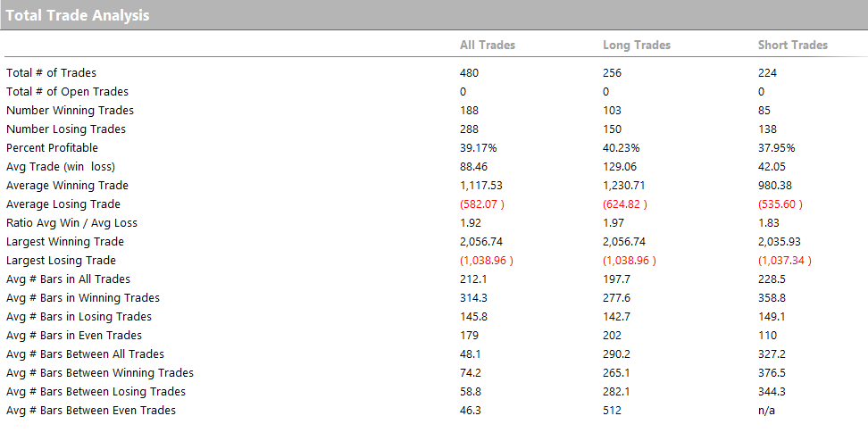Click the 129.06 average trade value
The image size is (868, 441).
point(620,167)
